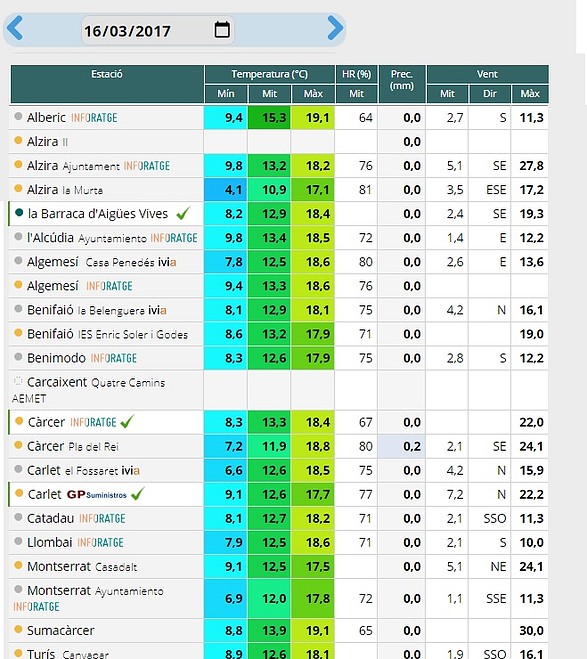
Task: Go to previous day with left arrow
Action: pyautogui.click(x=15, y=28)
